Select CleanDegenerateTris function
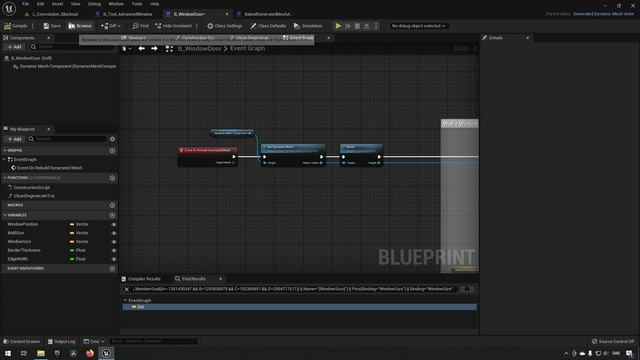The height and width of the screenshot is (360, 640). tap(33, 196)
